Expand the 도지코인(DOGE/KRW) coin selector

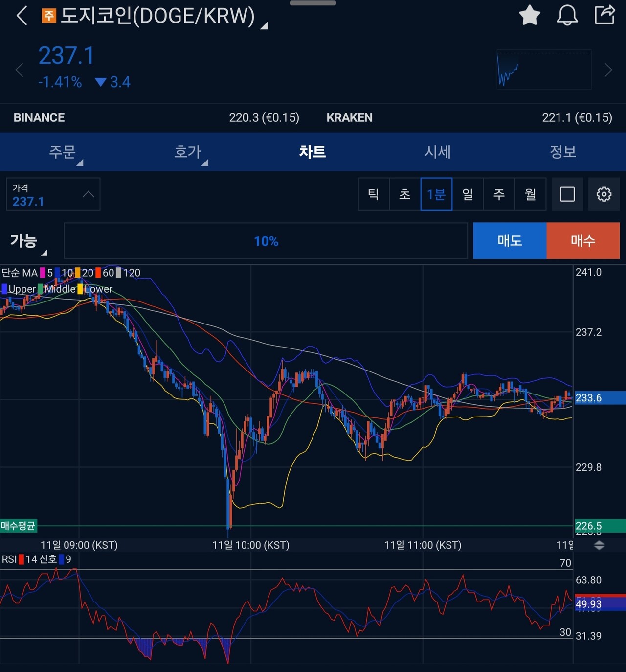(156, 16)
